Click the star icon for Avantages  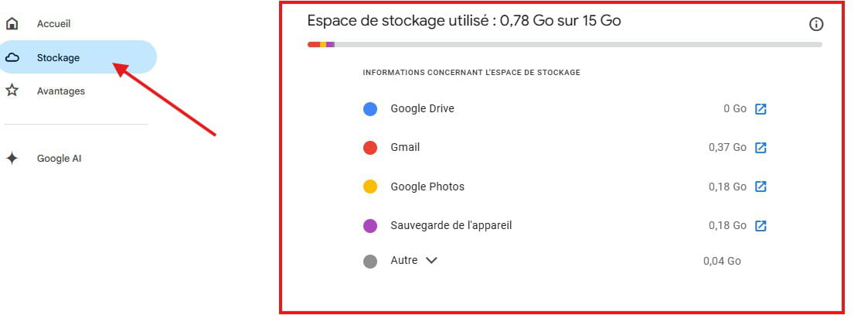(12, 91)
